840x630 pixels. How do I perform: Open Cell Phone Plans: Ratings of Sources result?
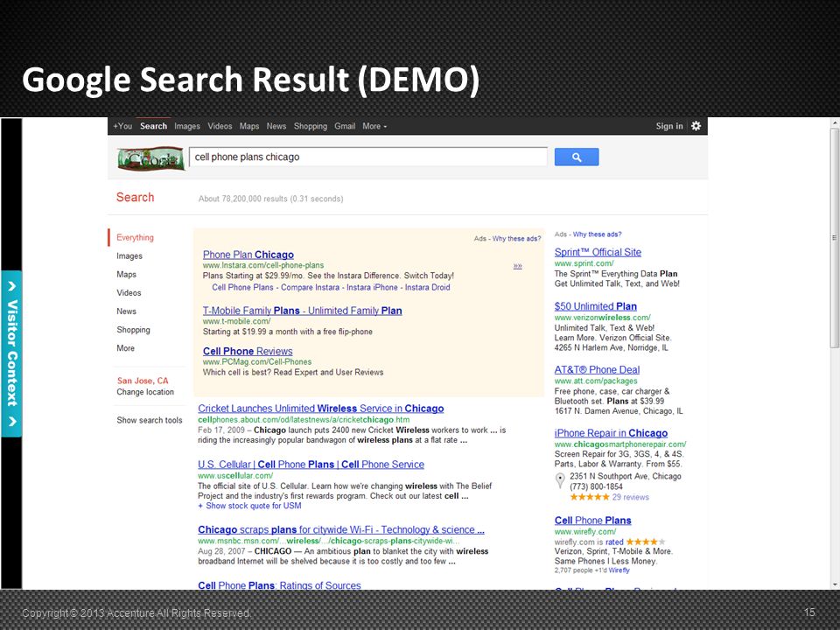point(279,585)
